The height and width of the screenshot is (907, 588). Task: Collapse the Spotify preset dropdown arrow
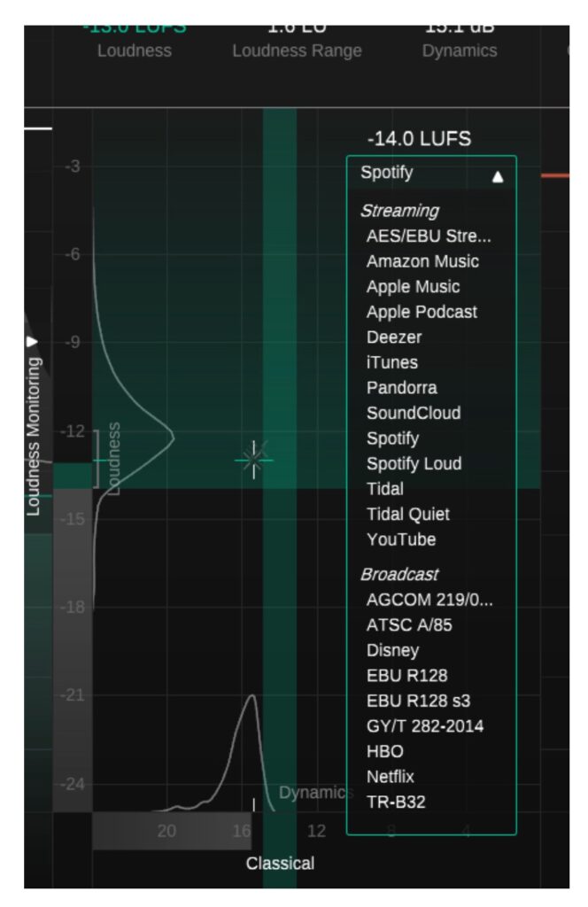tap(498, 176)
